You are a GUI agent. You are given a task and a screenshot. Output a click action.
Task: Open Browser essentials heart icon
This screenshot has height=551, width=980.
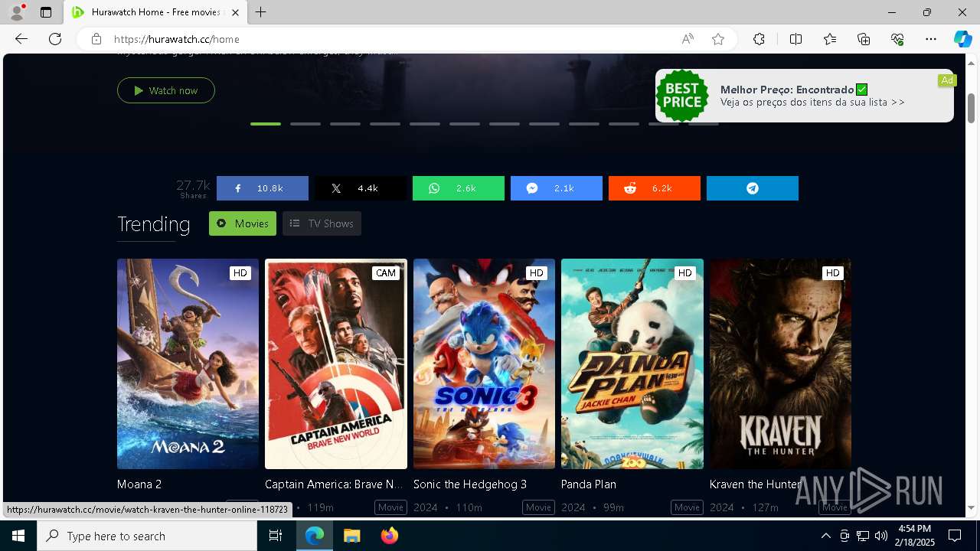pyautogui.click(x=897, y=39)
